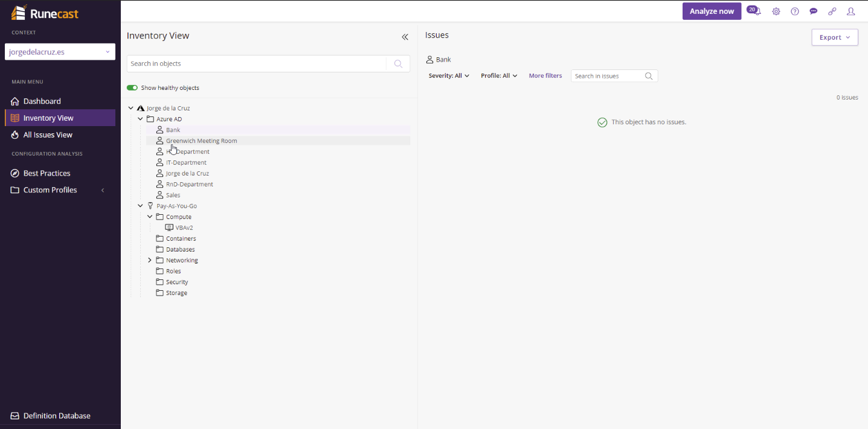Click the user icon beside Bank in the tree
The width and height of the screenshot is (868, 429).
(x=160, y=130)
